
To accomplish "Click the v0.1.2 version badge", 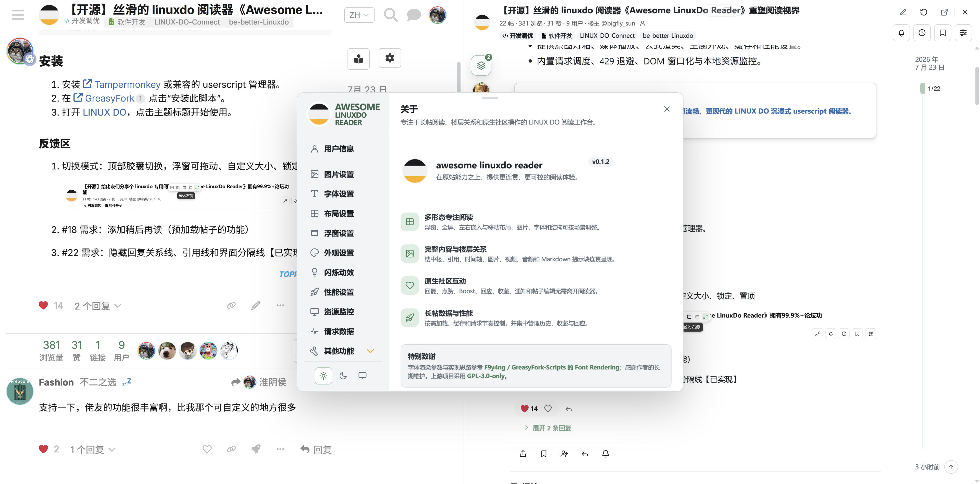I will (601, 162).
